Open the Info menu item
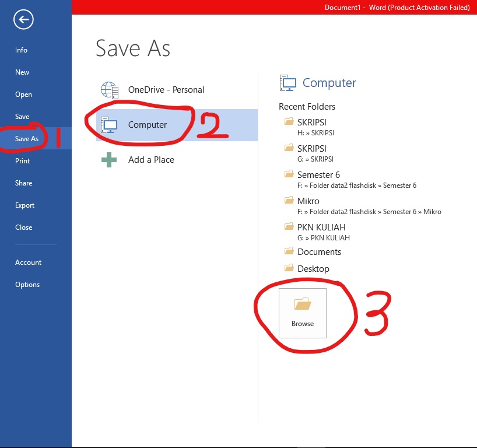Viewport: 477px width, 448px height. click(x=21, y=50)
